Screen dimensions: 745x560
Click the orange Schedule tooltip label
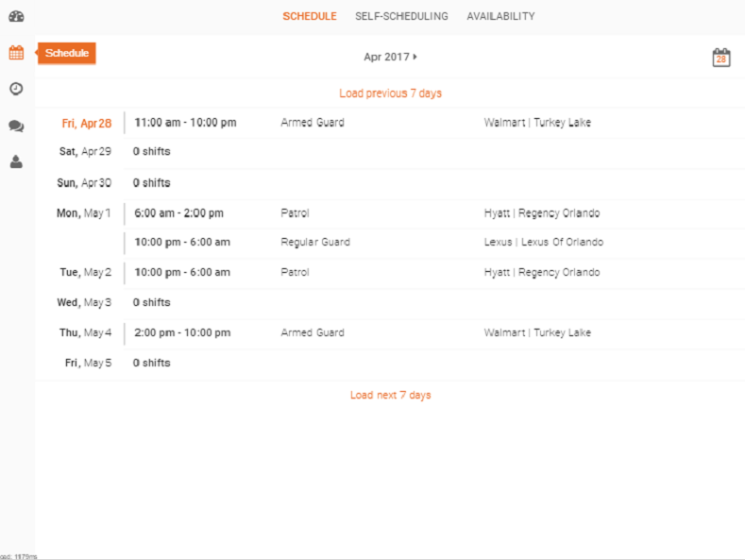tap(66, 53)
